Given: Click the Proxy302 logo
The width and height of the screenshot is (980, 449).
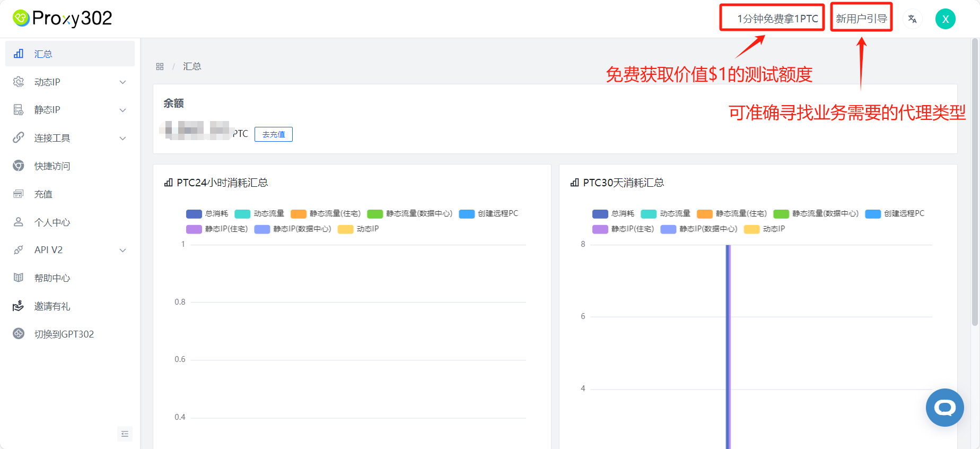Looking at the screenshot, I should [x=62, y=19].
